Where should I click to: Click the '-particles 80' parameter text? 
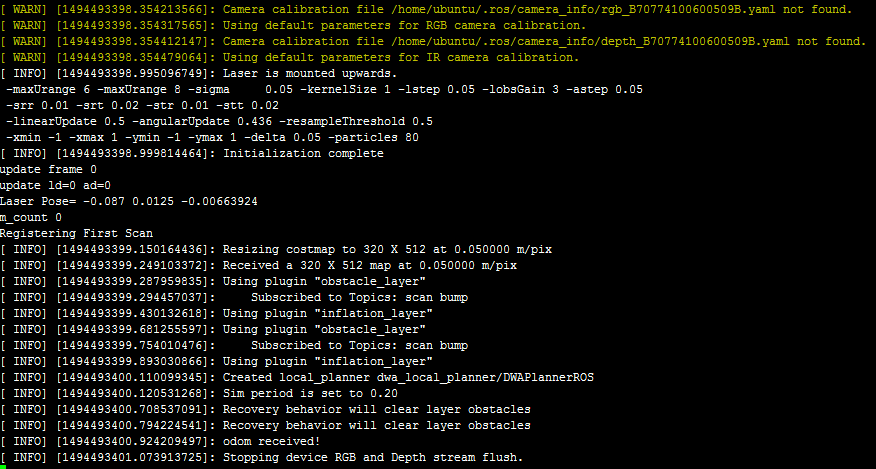pyautogui.click(x=373, y=138)
